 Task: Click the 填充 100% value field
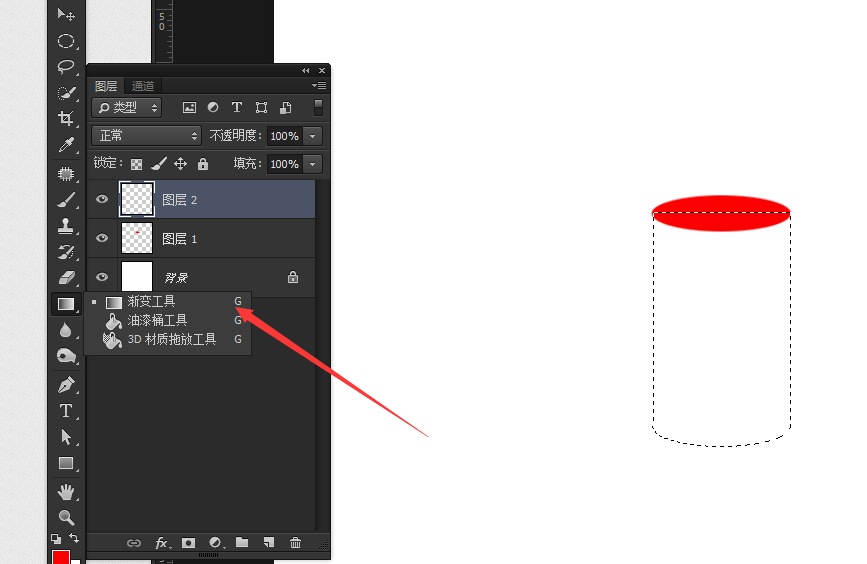click(x=284, y=164)
